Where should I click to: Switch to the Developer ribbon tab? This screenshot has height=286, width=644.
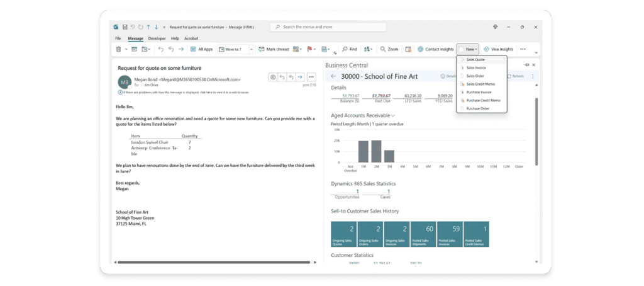(157, 38)
